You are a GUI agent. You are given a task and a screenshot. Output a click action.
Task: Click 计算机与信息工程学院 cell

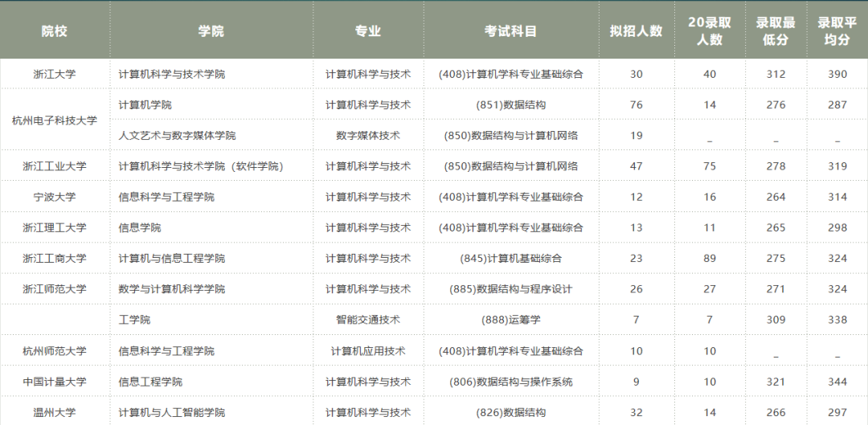coord(172,259)
